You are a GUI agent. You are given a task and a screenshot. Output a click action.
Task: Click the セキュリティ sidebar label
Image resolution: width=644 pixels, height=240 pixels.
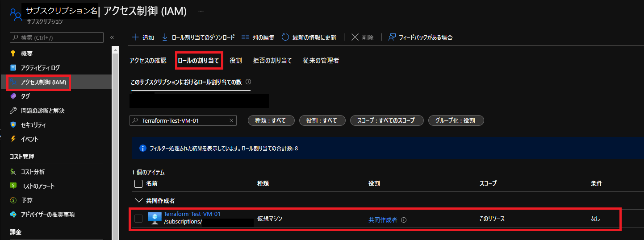click(33, 125)
